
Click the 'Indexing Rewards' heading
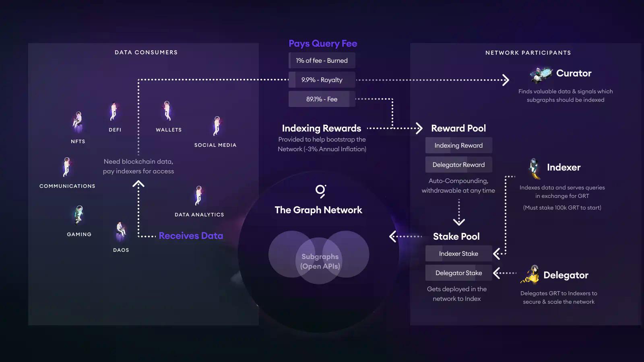pos(322,128)
